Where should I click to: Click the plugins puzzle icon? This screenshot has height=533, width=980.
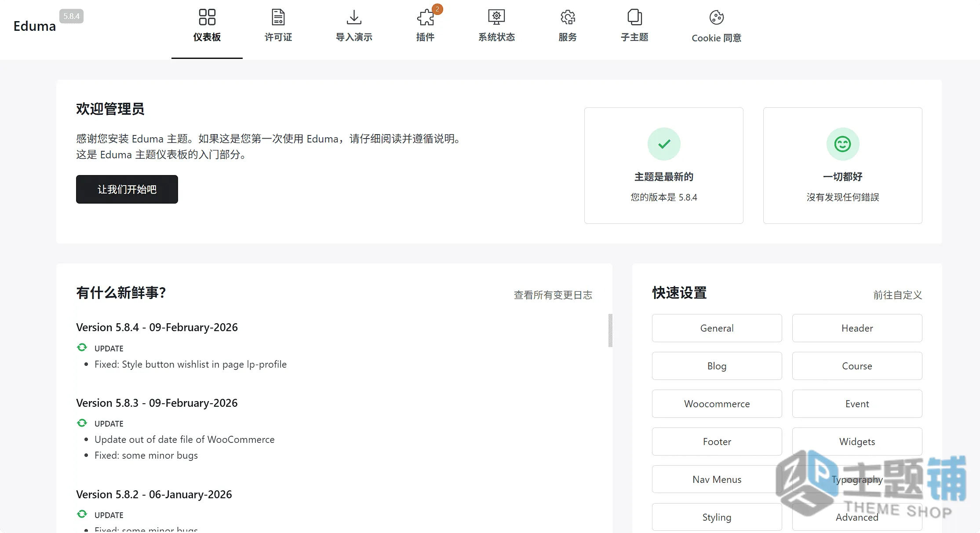point(425,18)
